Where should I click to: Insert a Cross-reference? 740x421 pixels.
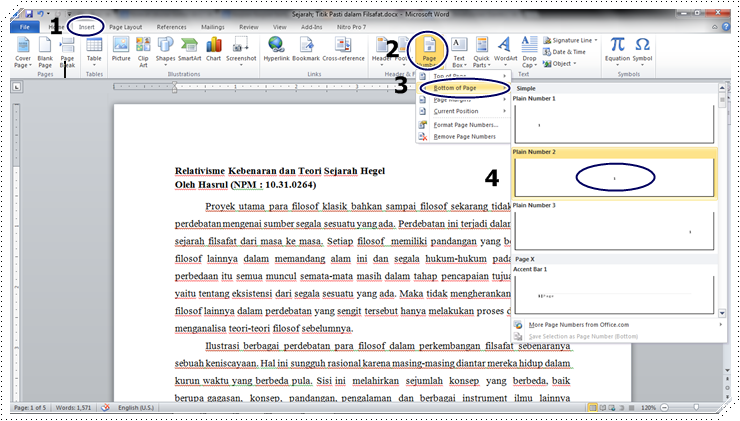[343, 50]
